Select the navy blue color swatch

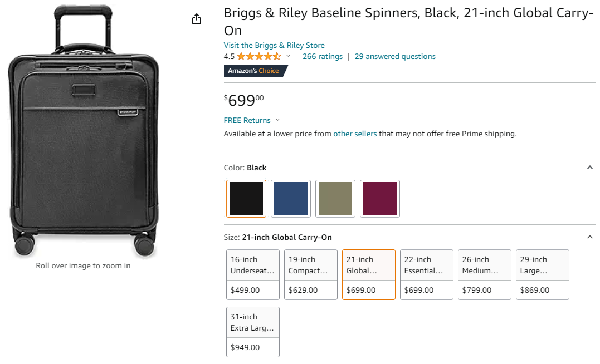291,199
